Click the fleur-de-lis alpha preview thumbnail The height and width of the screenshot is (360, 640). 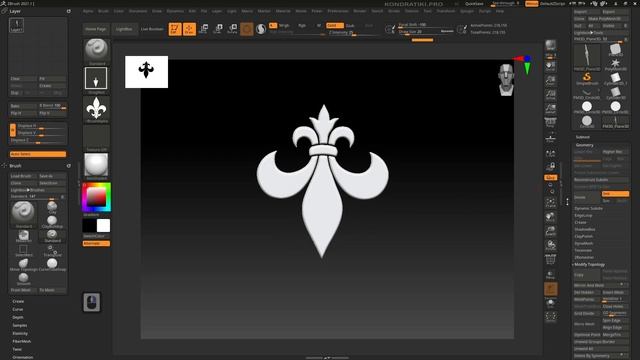click(146, 72)
